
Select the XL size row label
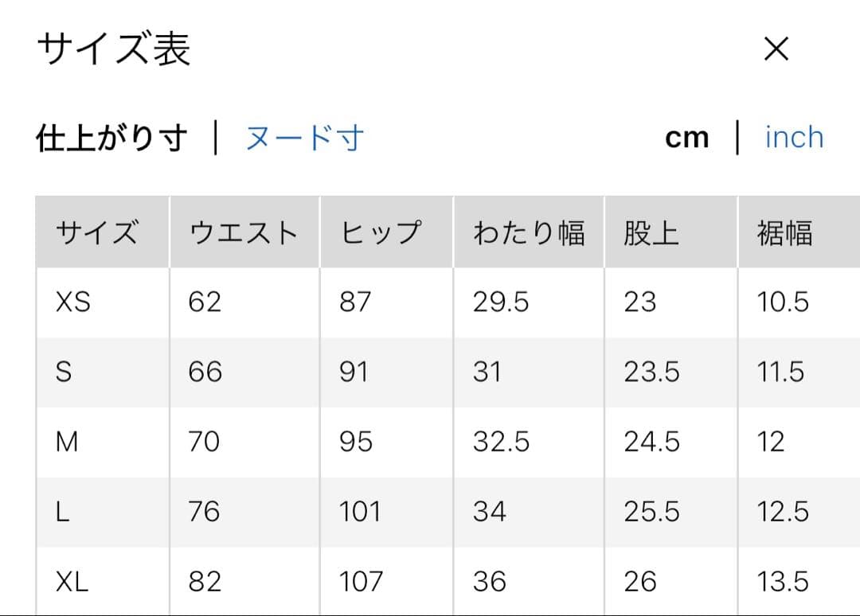click(72, 582)
